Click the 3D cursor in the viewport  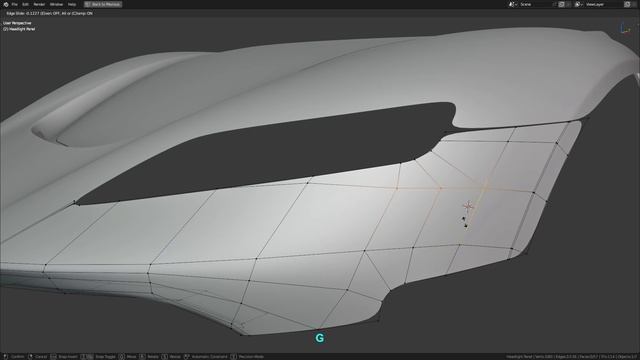click(468, 206)
